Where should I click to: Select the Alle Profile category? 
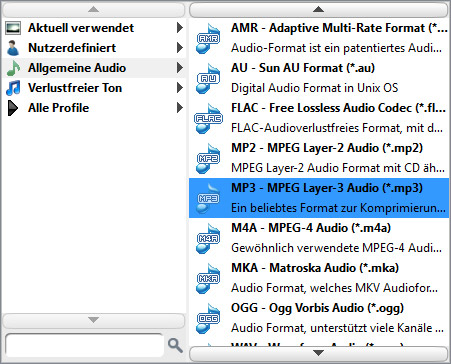click(x=94, y=108)
